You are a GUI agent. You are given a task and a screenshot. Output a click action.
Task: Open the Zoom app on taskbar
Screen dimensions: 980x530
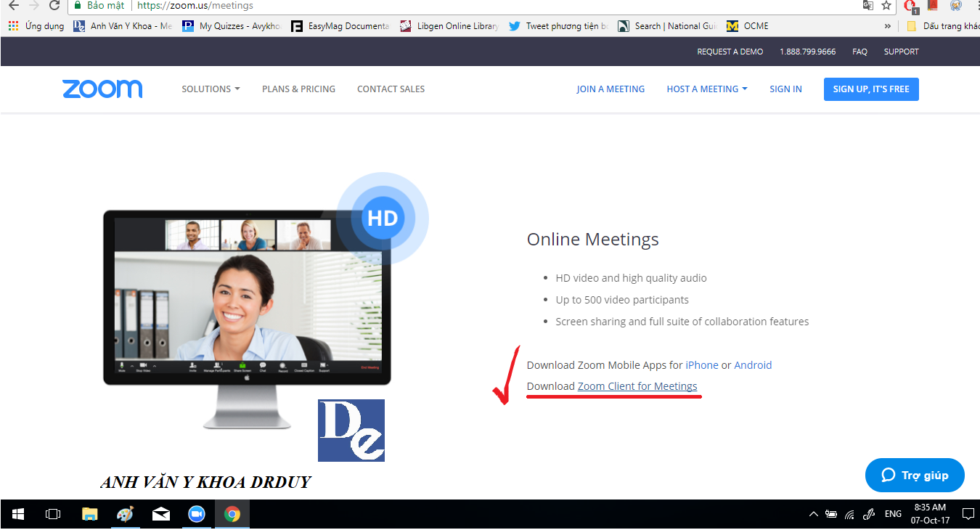(x=196, y=514)
